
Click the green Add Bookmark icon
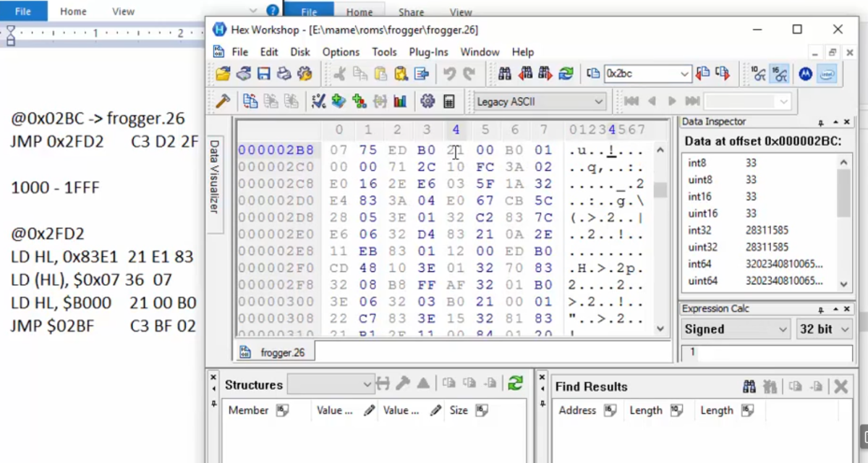pyautogui.click(x=339, y=101)
